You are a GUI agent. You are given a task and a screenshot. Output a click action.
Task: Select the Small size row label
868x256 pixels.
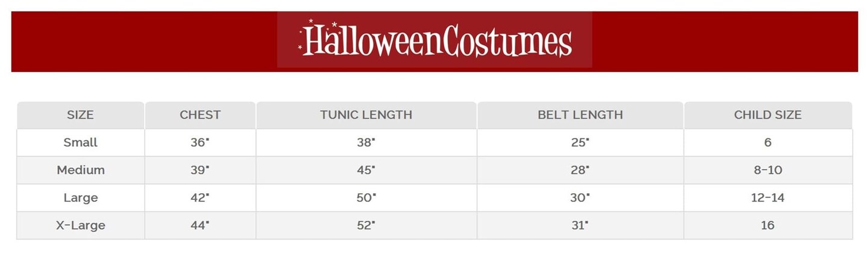tap(80, 142)
